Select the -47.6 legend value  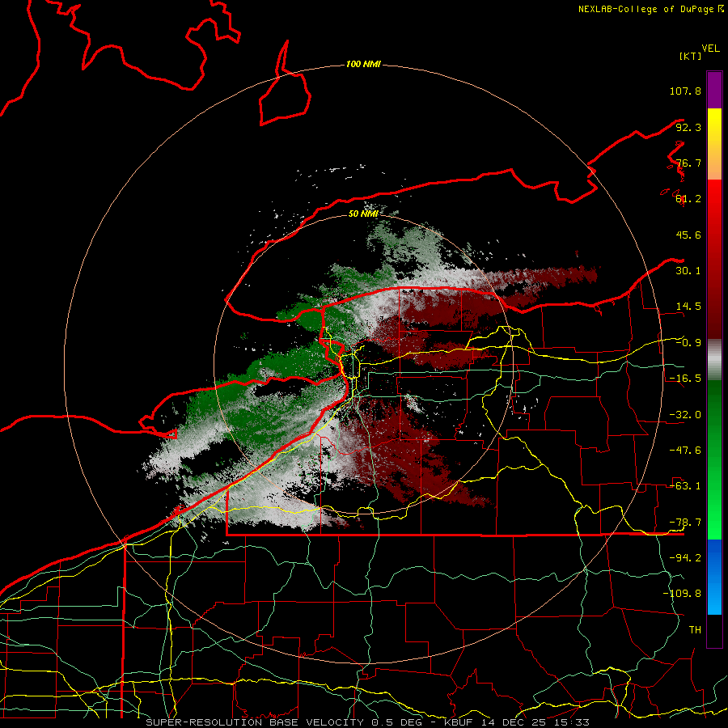(685, 451)
